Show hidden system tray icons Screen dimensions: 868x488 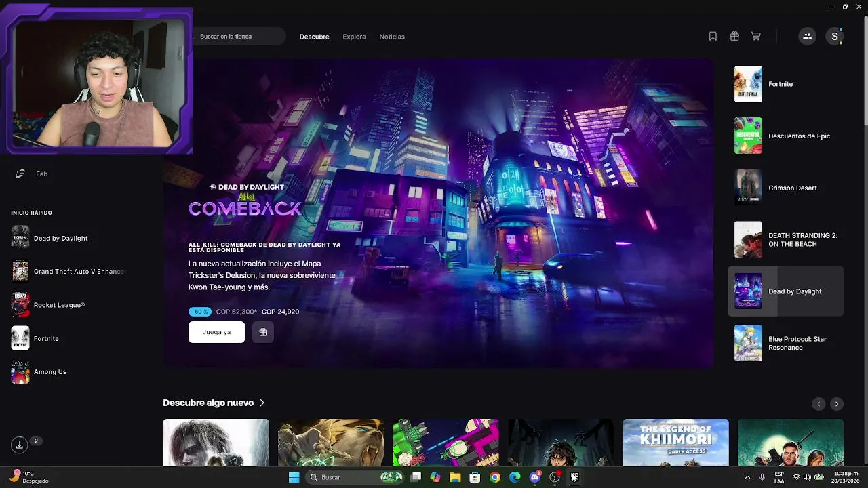(747, 477)
